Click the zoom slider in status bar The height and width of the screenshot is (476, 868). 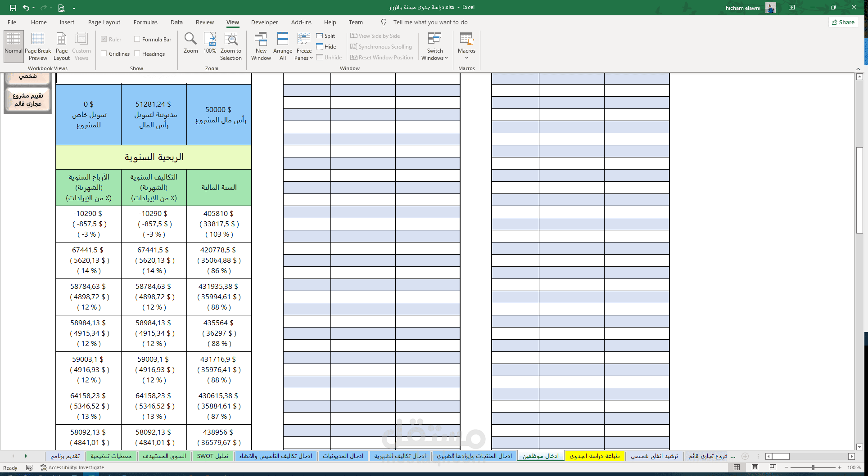tap(813, 467)
